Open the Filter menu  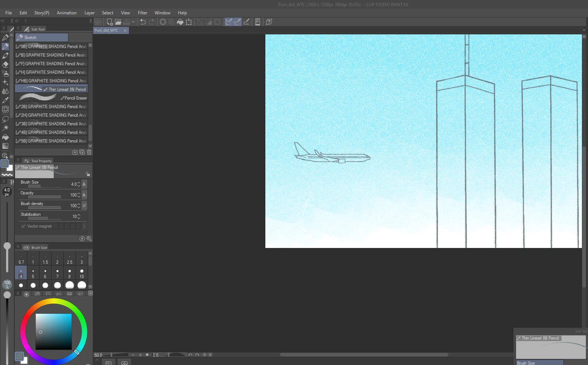[x=143, y=13]
